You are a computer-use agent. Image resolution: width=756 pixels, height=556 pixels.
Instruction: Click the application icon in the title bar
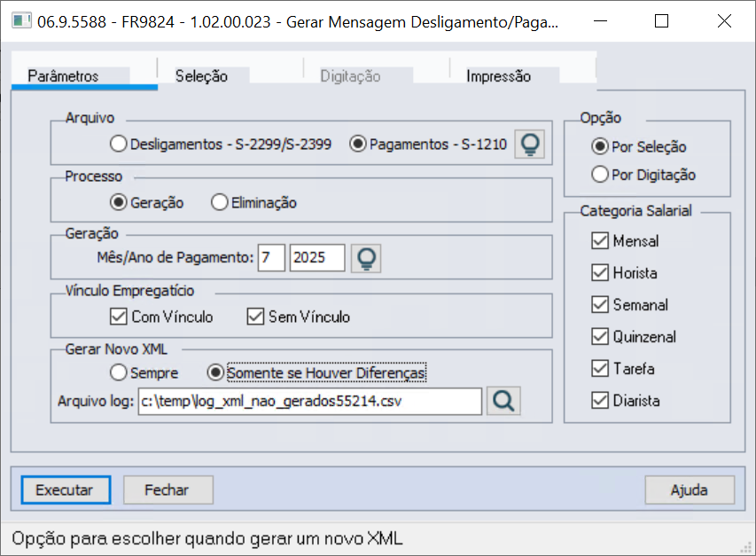click(x=21, y=21)
